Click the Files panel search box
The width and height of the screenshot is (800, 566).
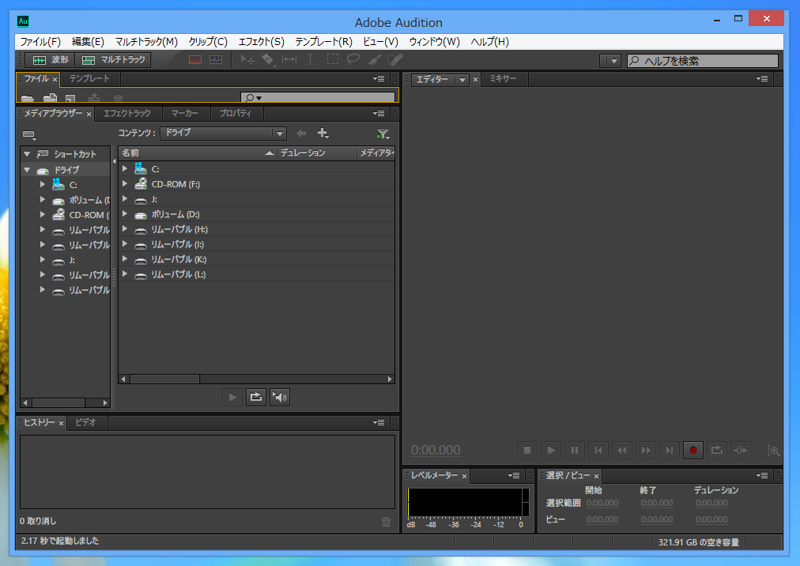(x=317, y=97)
